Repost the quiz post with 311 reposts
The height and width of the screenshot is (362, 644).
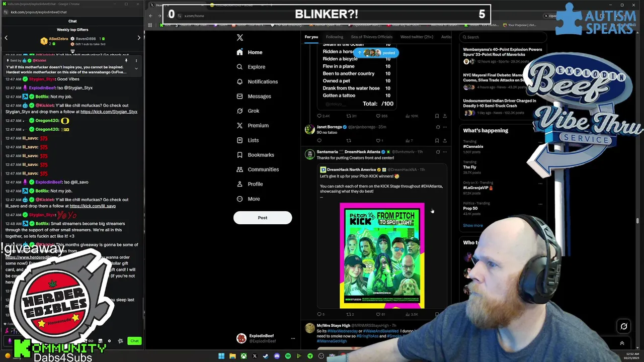tap(351, 116)
